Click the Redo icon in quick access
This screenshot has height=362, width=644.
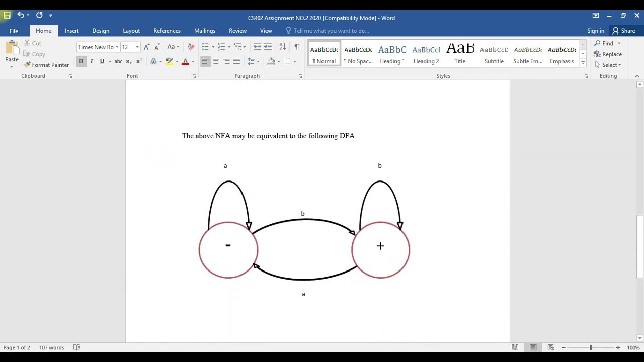(39, 15)
